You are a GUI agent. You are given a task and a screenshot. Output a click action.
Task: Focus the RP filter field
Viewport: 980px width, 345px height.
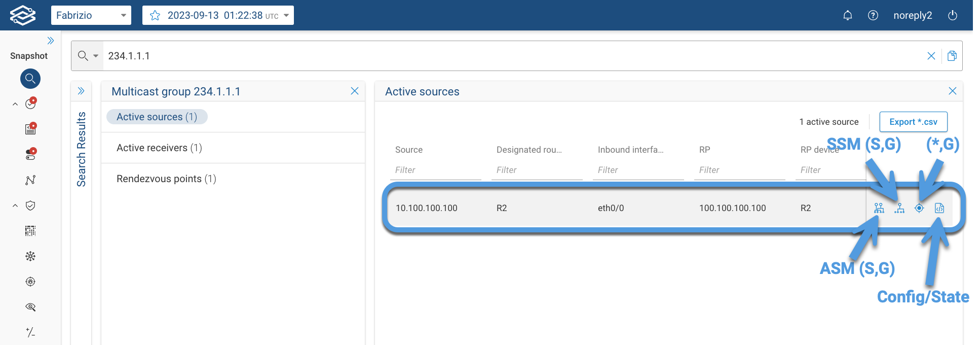(x=740, y=170)
